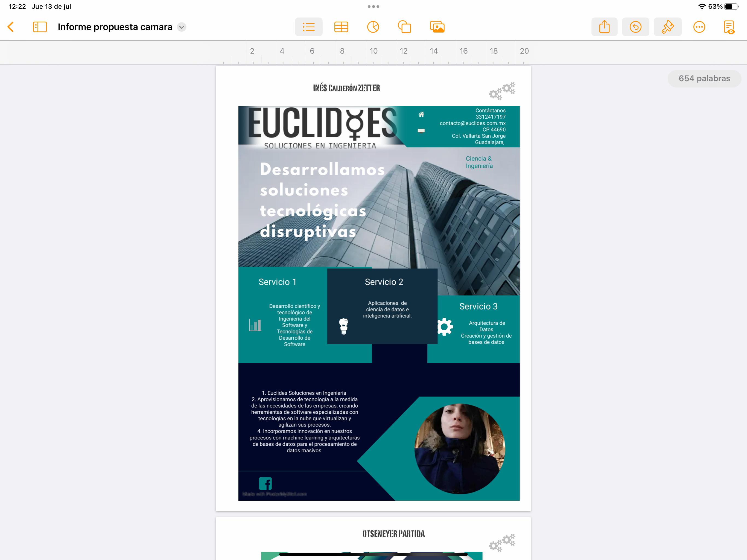Insert a chart
This screenshot has height=560, width=747.
click(x=373, y=27)
